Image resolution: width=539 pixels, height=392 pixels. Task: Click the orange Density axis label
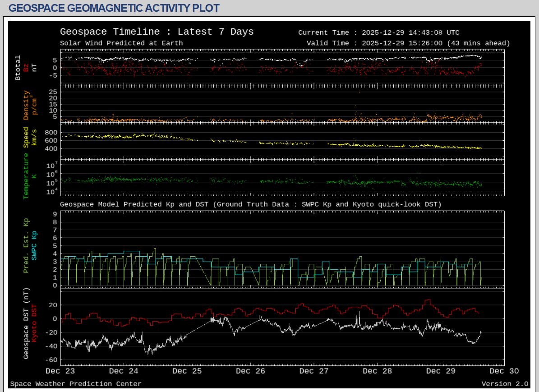(x=26, y=105)
